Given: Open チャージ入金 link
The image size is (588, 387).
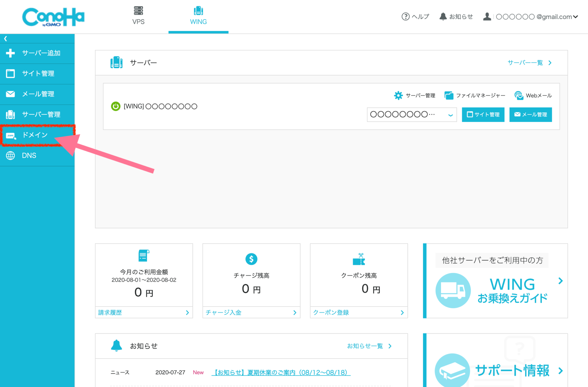Looking at the screenshot, I should (224, 313).
